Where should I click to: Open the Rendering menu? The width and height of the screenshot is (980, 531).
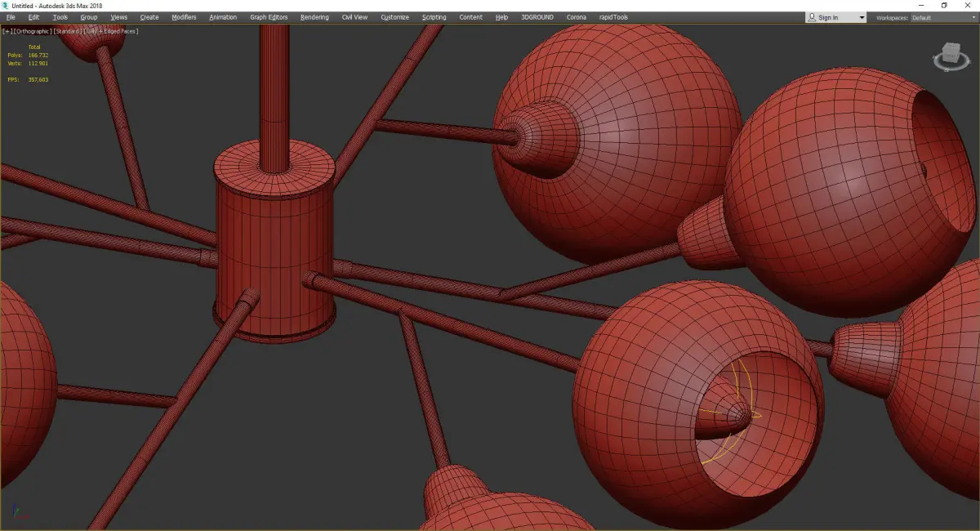point(314,17)
